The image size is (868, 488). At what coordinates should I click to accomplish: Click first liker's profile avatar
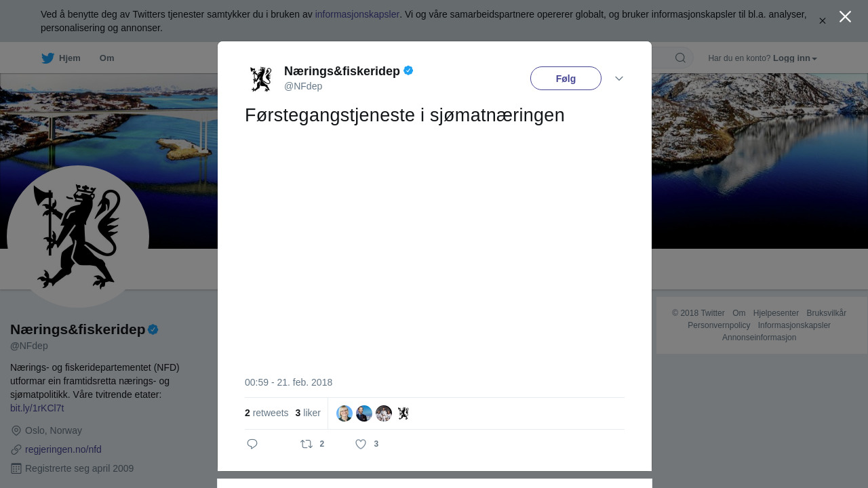344,413
